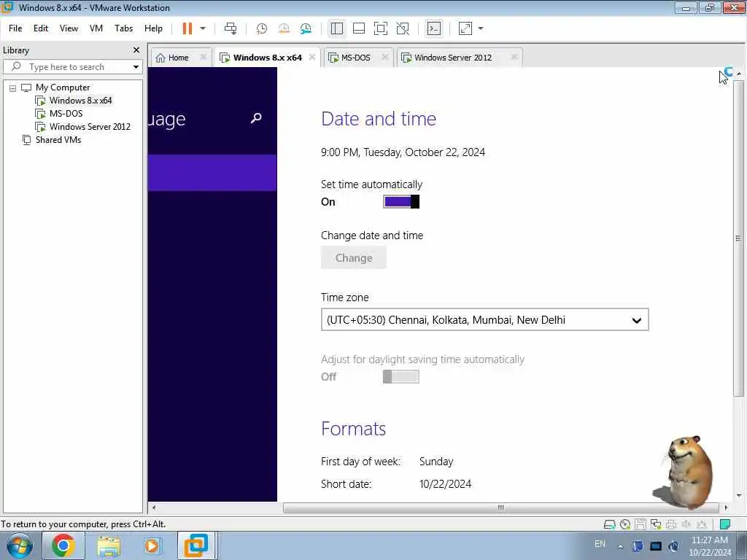Click the horizontal scrollbar thumb of VM view
This screenshot has height=560, width=747.
[x=500, y=507]
